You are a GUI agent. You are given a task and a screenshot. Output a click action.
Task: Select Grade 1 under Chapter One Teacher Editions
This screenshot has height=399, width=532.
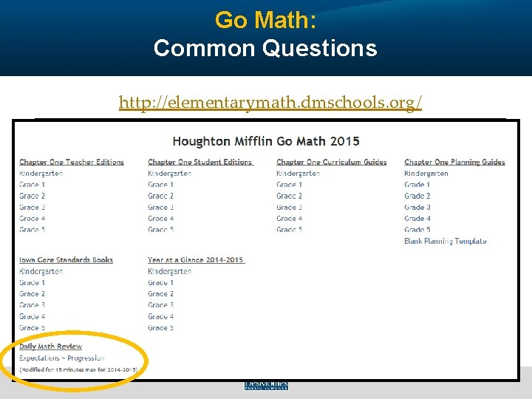point(33,185)
